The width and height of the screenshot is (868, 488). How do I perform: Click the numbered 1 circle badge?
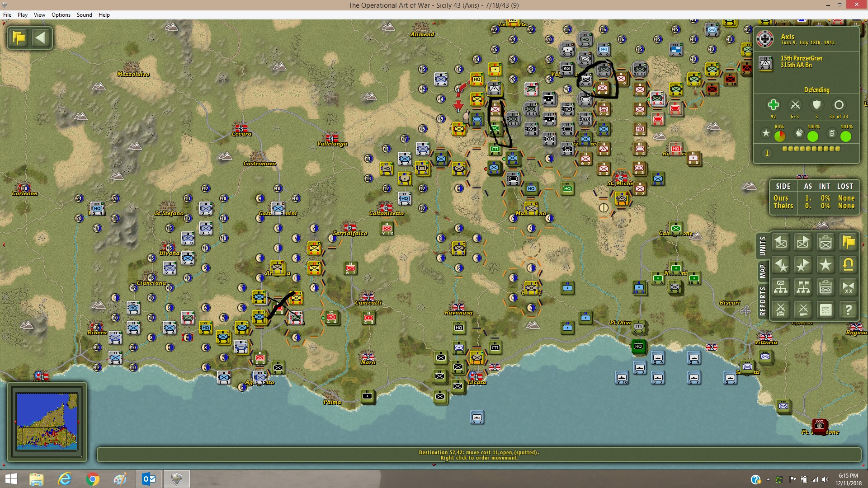(767, 153)
